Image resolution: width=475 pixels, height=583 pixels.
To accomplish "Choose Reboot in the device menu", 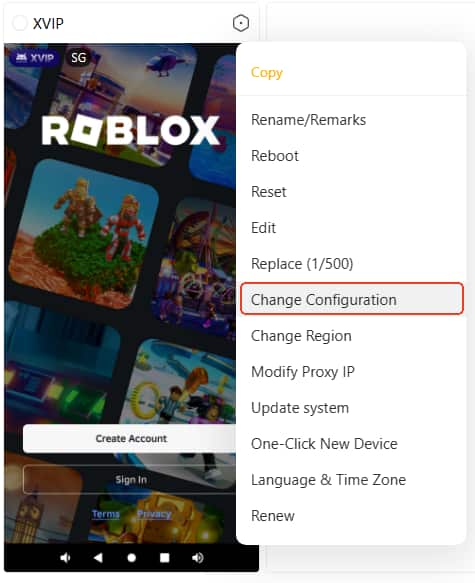I will [275, 156].
